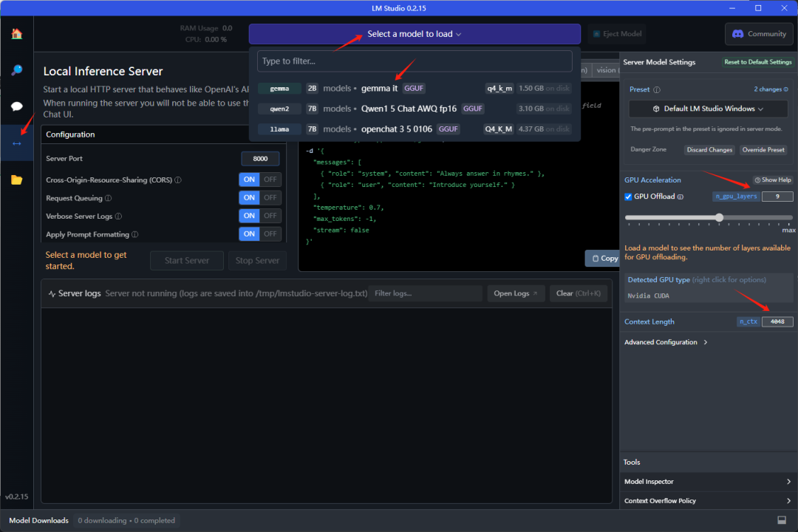Uncheck the GPU Offload checkbox

click(628, 197)
